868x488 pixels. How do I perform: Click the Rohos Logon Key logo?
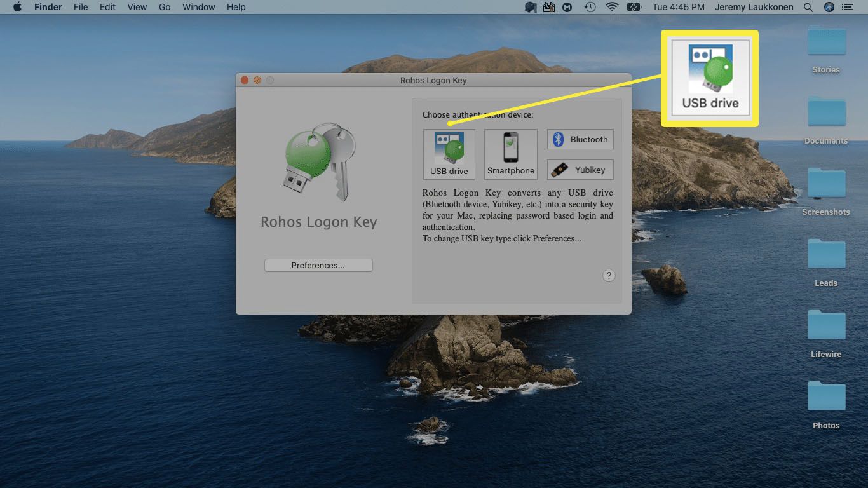pyautogui.click(x=318, y=163)
